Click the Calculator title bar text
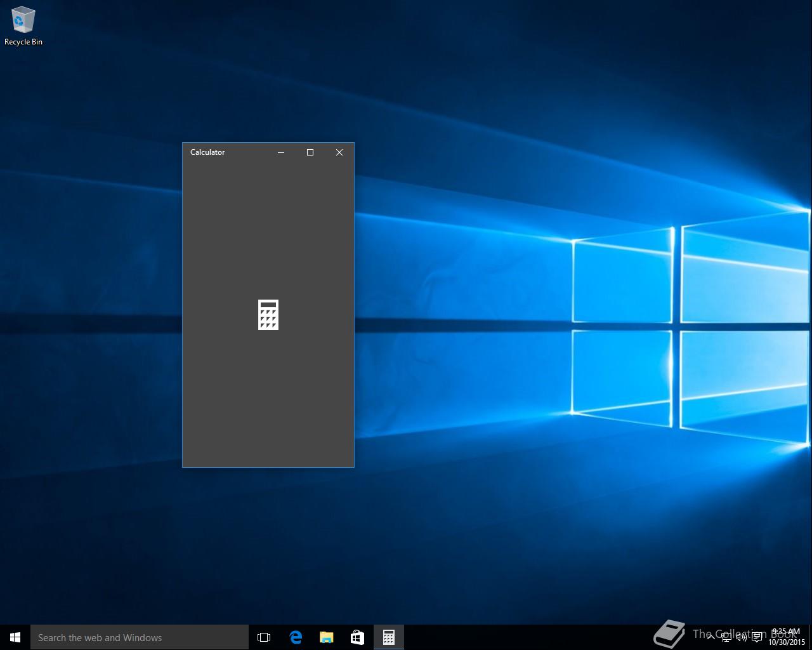The width and height of the screenshot is (812, 650). [207, 152]
